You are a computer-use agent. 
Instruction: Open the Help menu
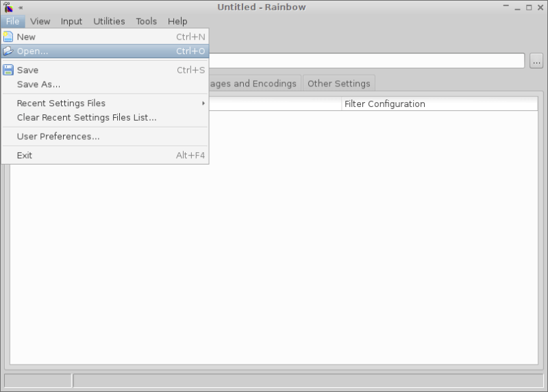tap(177, 21)
